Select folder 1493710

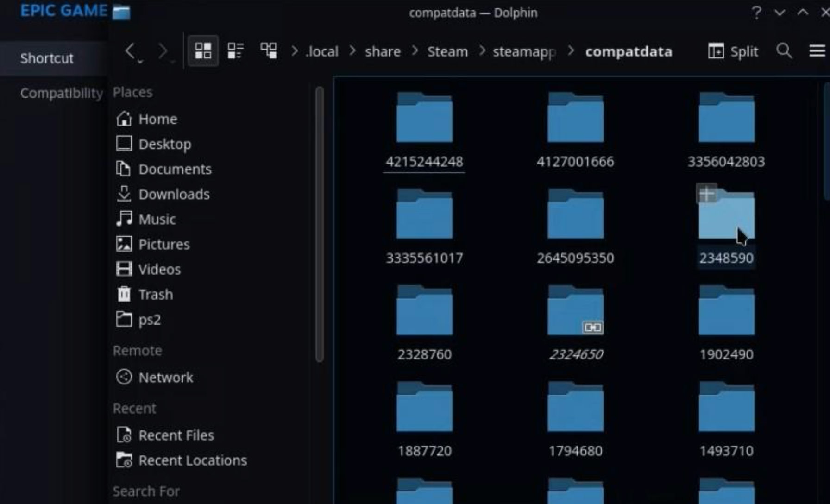tap(726, 419)
